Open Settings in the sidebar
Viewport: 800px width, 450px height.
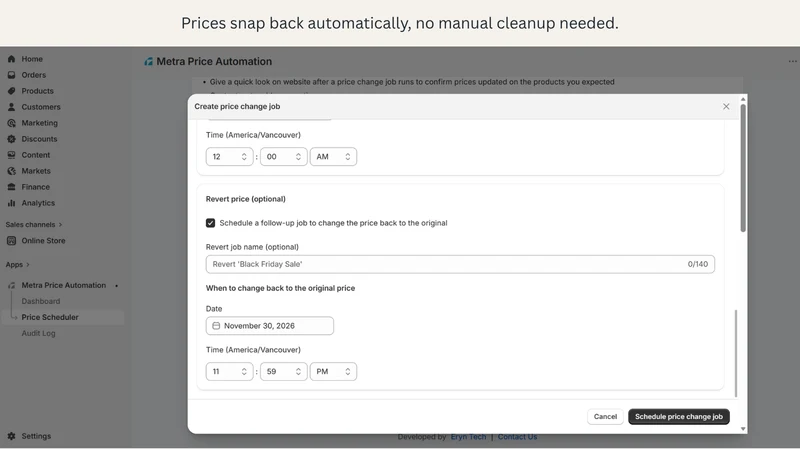[36, 436]
